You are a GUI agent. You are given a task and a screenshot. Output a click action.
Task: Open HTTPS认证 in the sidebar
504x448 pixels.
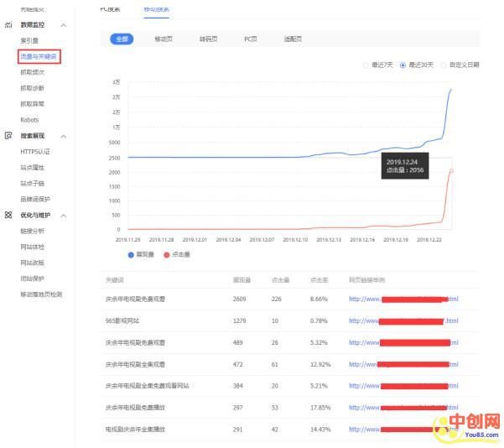click(x=35, y=152)
